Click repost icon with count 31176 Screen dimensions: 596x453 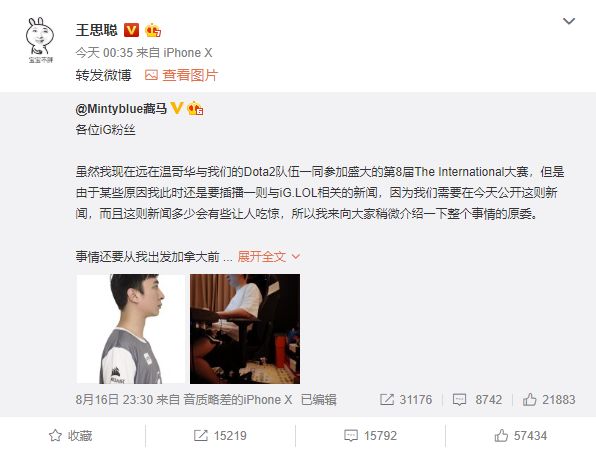387,399
